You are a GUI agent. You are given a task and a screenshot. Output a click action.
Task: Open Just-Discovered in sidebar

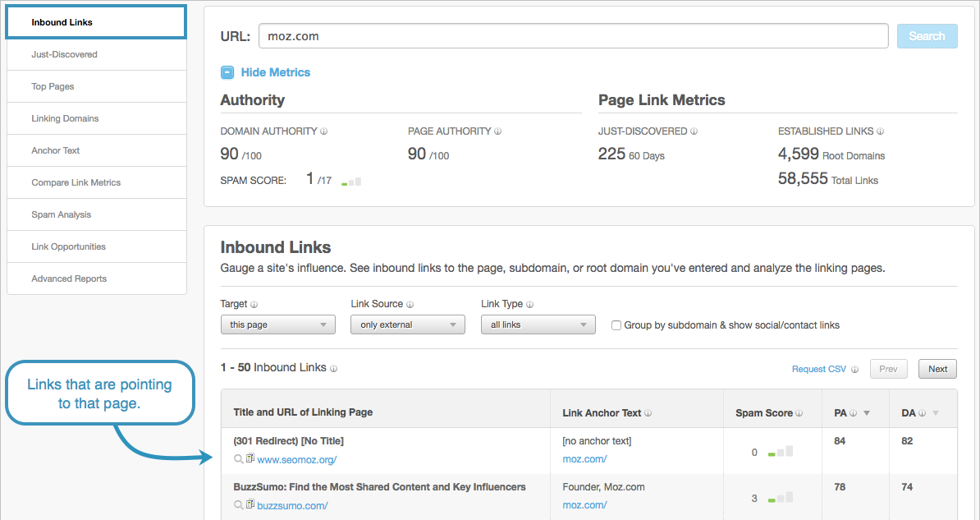click(x=96, y=54)
